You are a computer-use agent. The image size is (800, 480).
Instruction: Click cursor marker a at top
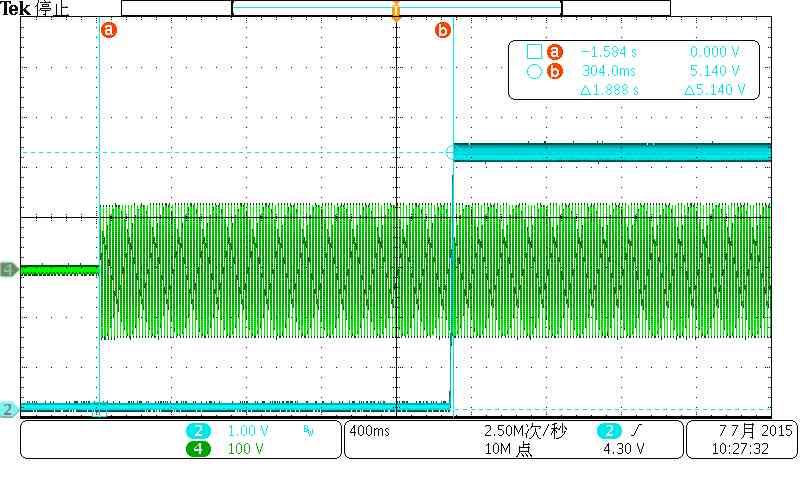tap(108, 30)
